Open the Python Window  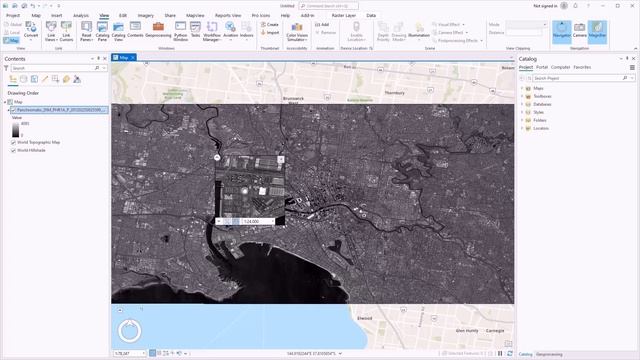click(x=180, y=31)
